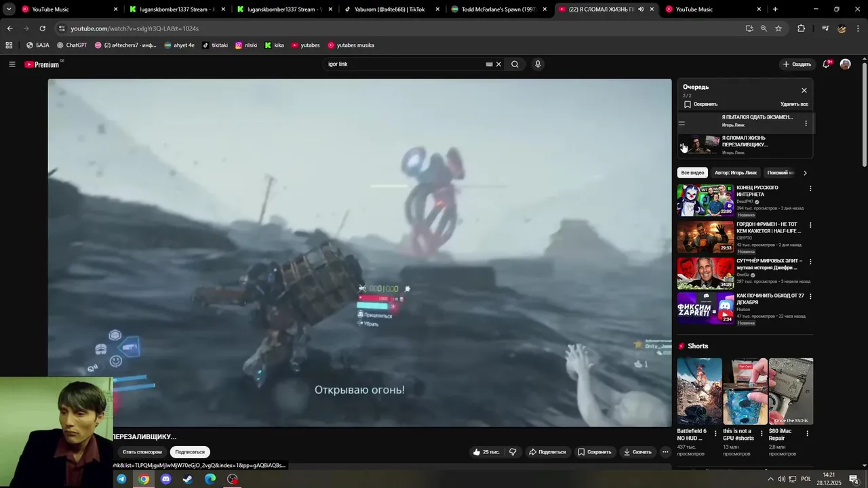Open Chrome apps grid in bookmarks bar
The height and width of the screenshot is (488, 868).
coord(9,45)
